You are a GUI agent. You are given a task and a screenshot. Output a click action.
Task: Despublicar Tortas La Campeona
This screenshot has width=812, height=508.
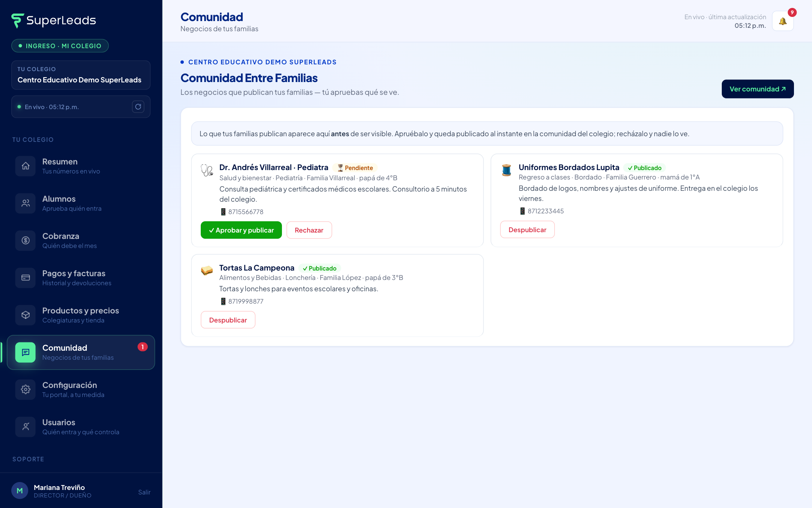[228, 320]
